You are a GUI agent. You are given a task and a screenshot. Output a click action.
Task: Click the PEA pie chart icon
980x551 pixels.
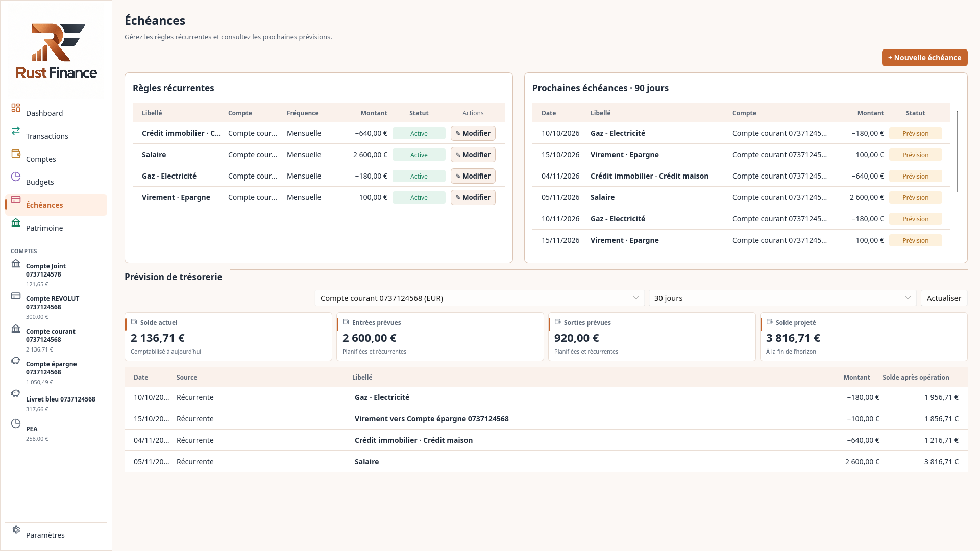tap(16, 423)
